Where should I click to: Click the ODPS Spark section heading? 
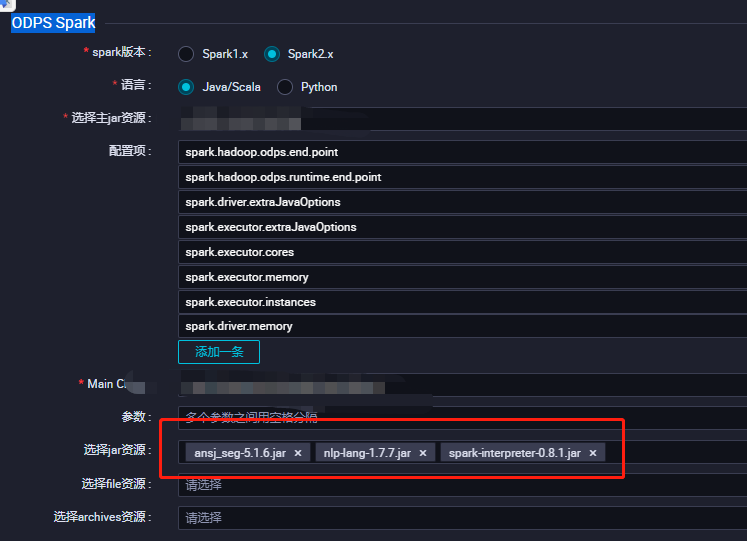[53, 23]
